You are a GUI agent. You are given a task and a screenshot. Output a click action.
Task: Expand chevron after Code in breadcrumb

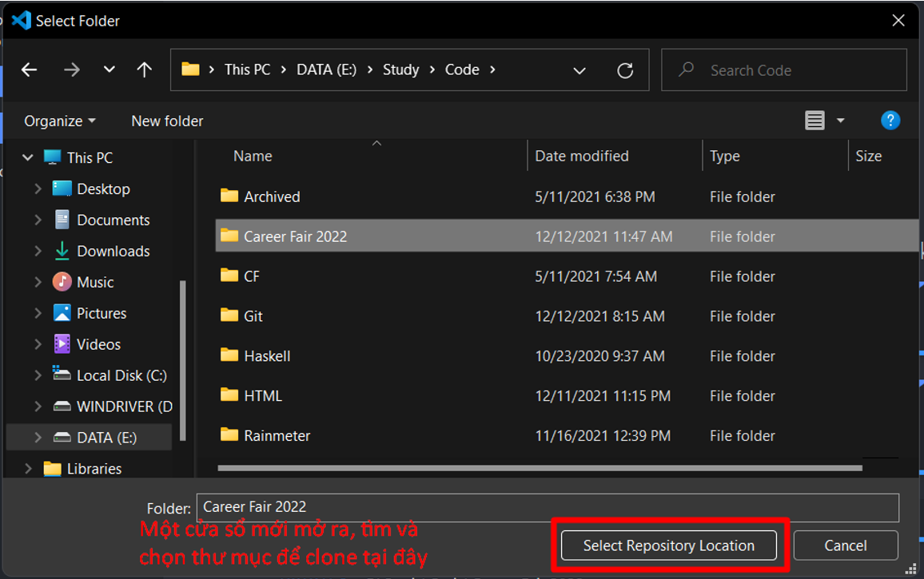coord(492,69)
